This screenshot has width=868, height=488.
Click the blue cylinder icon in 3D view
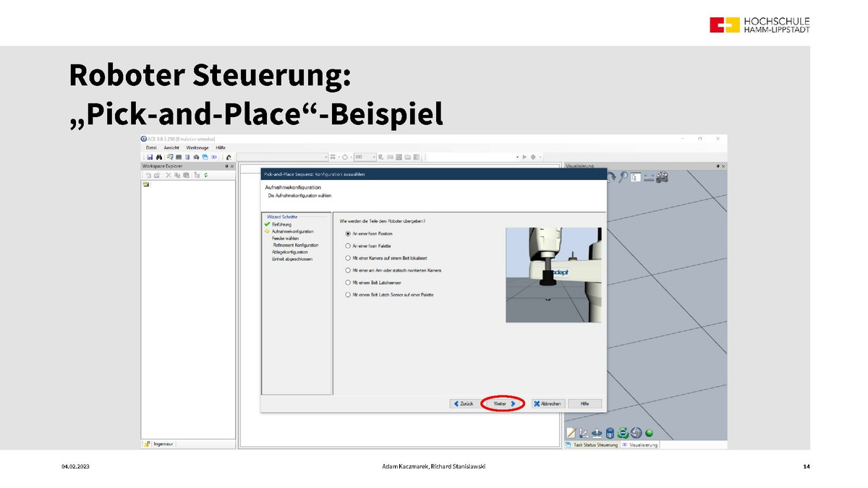tap(610, 433)
